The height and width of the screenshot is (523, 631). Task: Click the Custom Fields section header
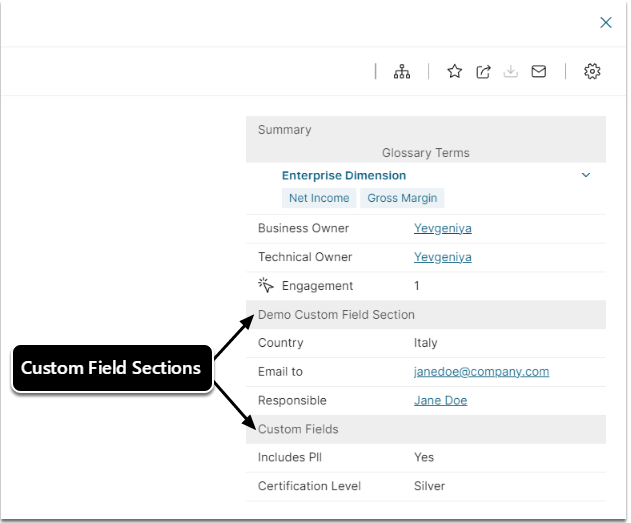click(x=298, y=429)
